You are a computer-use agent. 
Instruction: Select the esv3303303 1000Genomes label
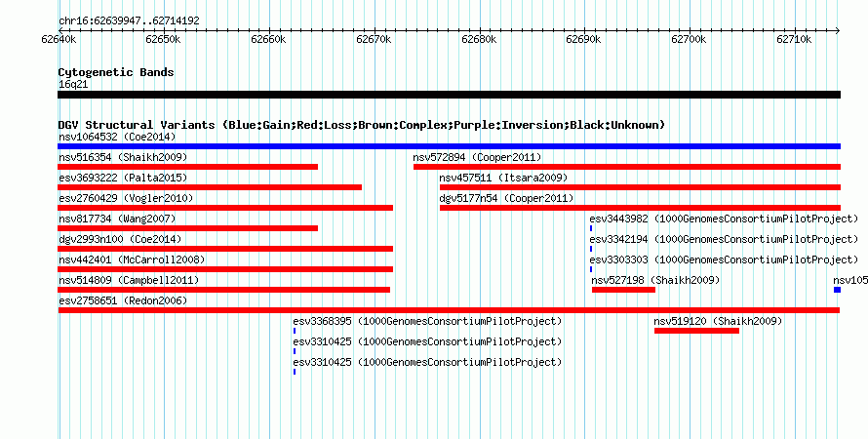click(x=724, y=259)
